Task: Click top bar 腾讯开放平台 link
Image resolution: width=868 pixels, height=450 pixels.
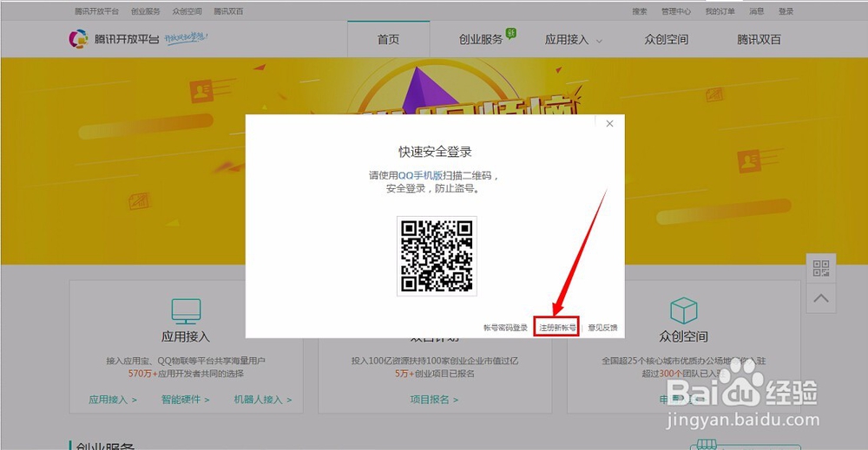Action: (x=97, y=11)
